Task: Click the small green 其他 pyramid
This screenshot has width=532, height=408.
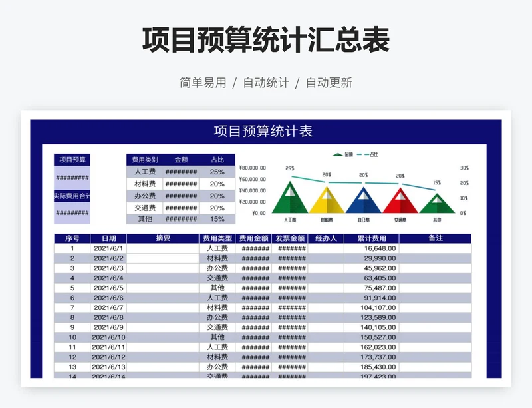Action: coord(437,204)
